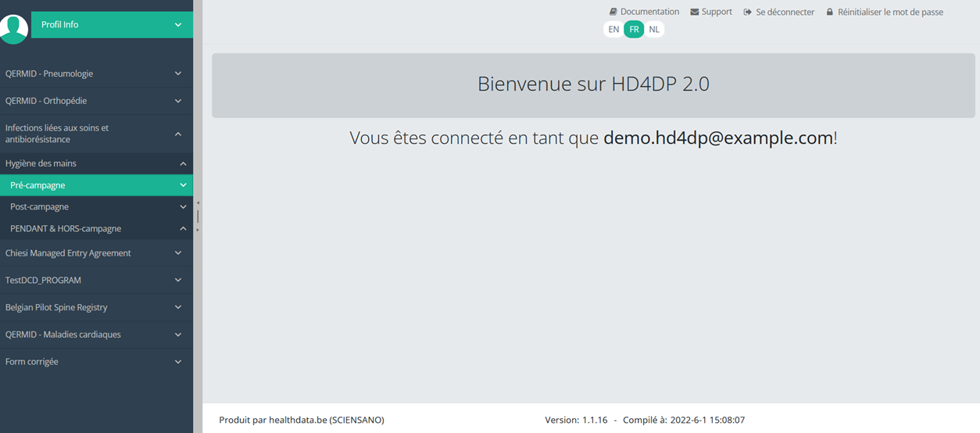Image resolution: width=980 pixels, height=433 pixels.
Task: Select the FR language option
Action: point(634,30)
